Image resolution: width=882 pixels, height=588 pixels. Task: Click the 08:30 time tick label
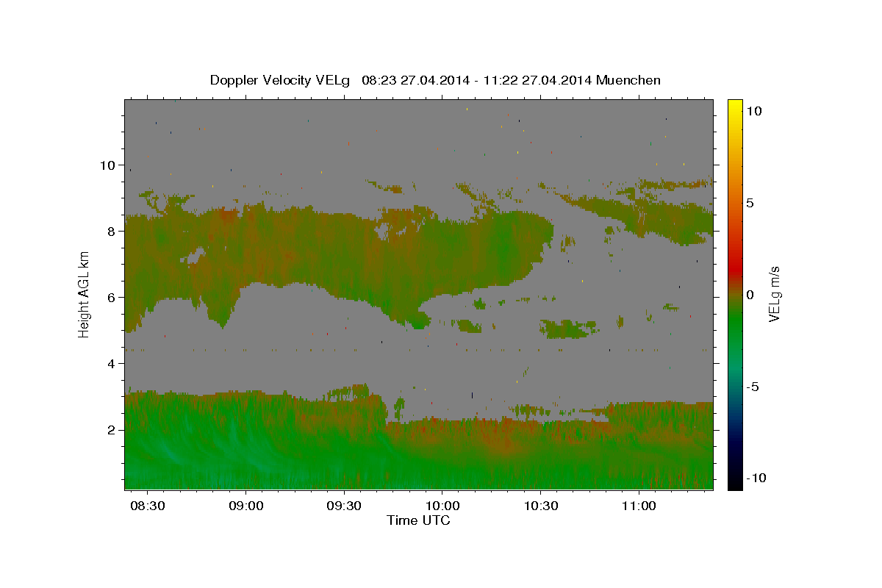[147, 506]
